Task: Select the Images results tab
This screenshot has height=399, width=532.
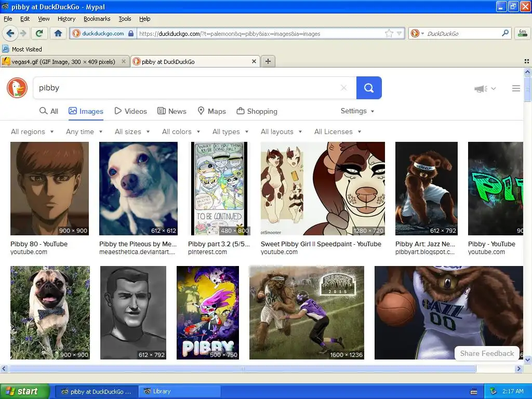Action: pos(86,111)
